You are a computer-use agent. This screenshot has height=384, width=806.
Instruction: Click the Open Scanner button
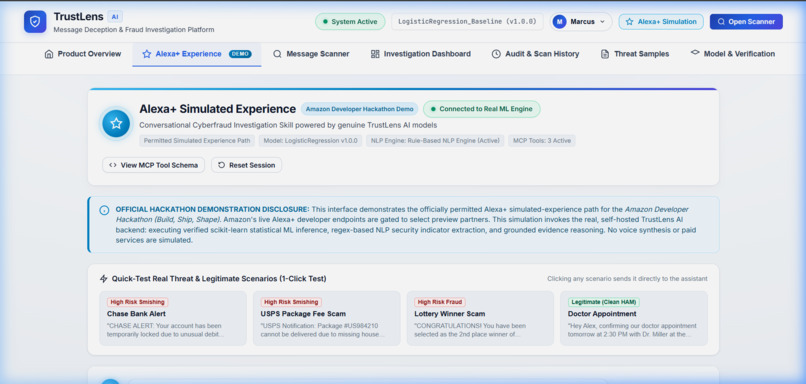click(746, 22)
